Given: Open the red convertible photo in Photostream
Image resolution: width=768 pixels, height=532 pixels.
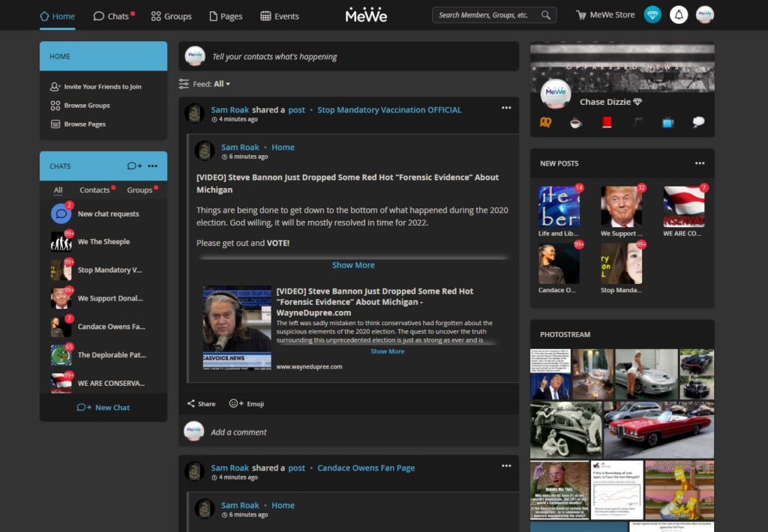Looking at the screenshot, I should pos(658,429).
